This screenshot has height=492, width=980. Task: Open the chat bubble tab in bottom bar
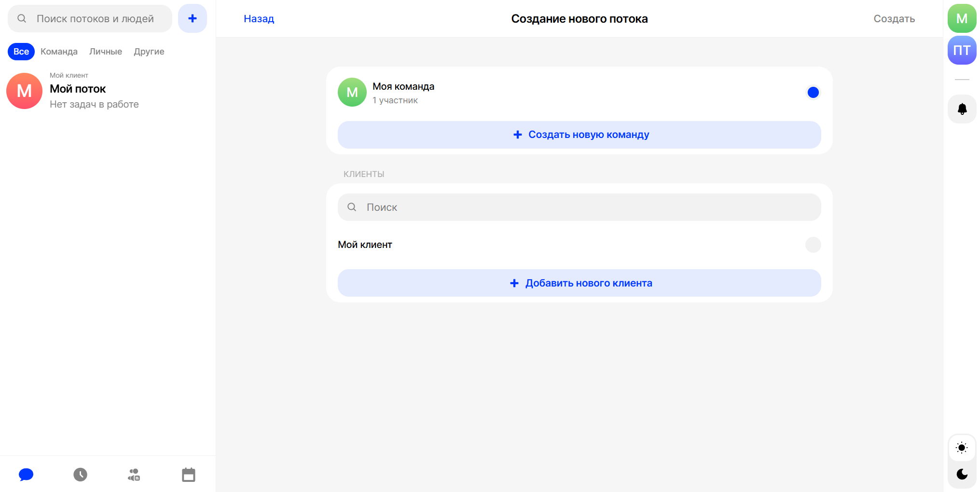[26, 475]
